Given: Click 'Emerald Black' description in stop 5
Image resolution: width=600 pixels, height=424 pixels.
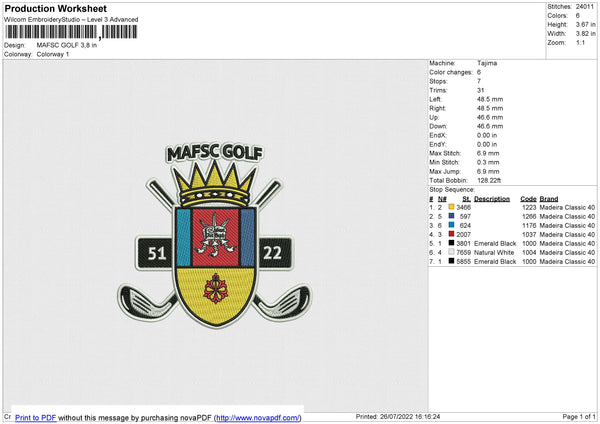Looking at the screenshot, I should (495, 243).
